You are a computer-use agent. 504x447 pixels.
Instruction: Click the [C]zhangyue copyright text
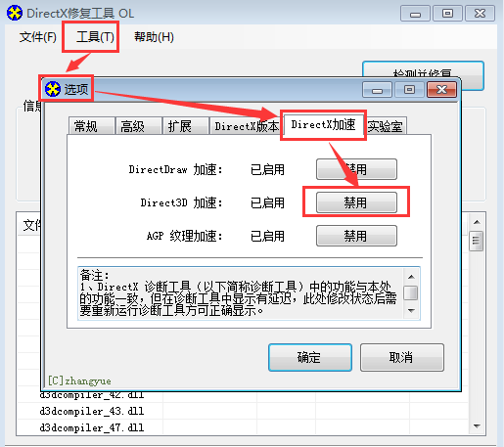79,380
